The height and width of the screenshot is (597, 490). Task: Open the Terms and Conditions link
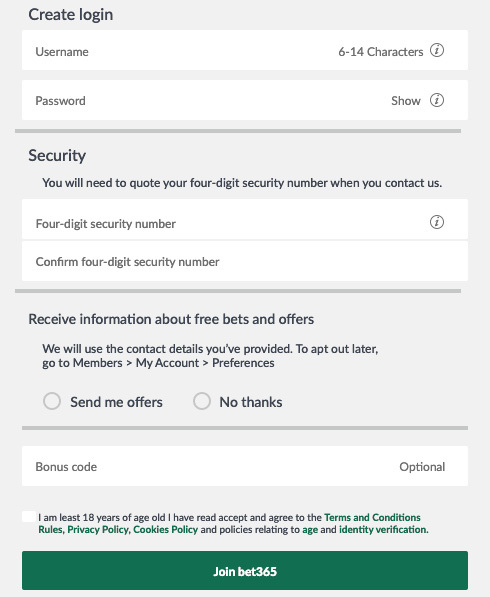372,517
